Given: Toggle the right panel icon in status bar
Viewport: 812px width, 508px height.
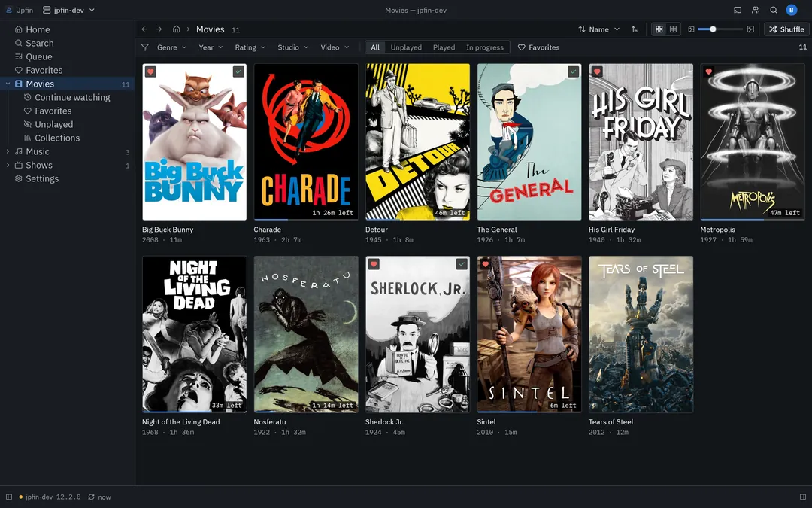Looking at the screenshot, I should [x=803, y=497].
